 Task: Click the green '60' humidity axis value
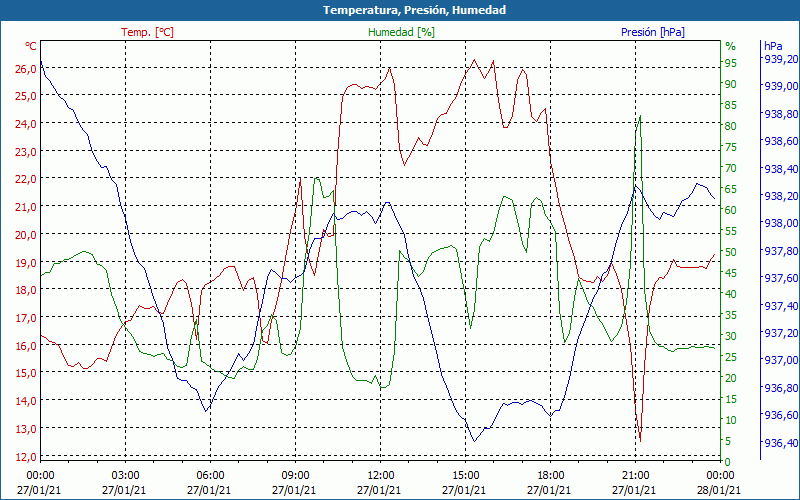(731, 210)
